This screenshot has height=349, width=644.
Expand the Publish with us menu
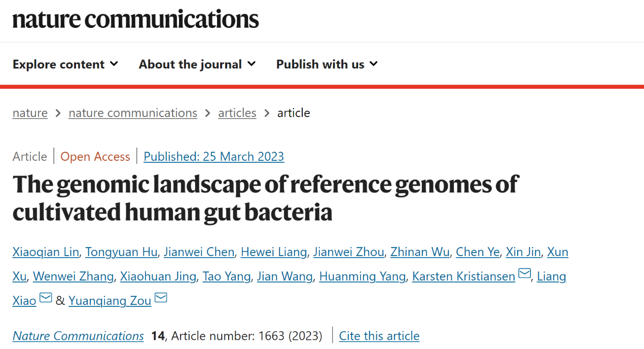pyautogui.click(x=327, y=64)
